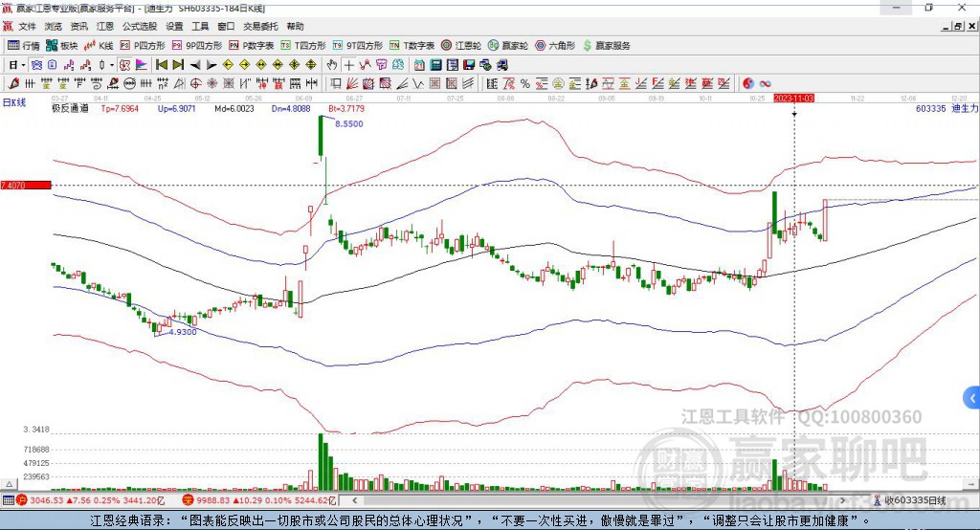This screenshot has width=980, height=530.
Task: Click the red 7.4070 price label
Action: pyautogui.click(x=26, y=185)
